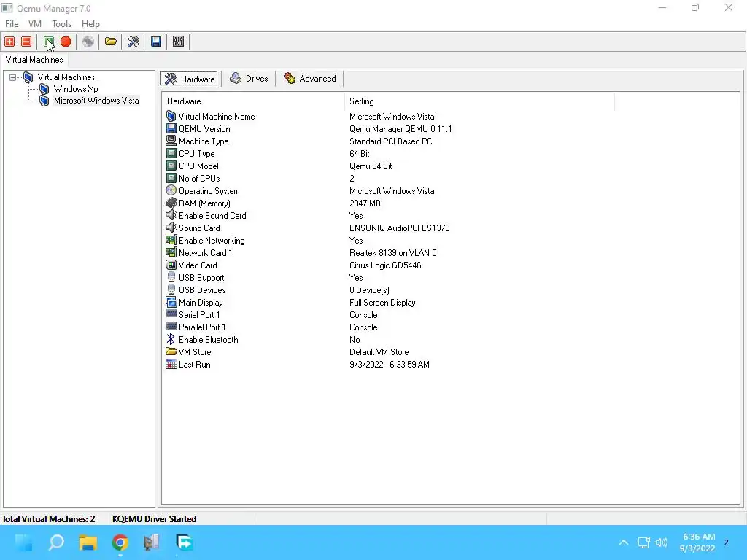Screen dimensions: 747x560
Task: Open the Tools menu
Action: (x=61, y=24)
